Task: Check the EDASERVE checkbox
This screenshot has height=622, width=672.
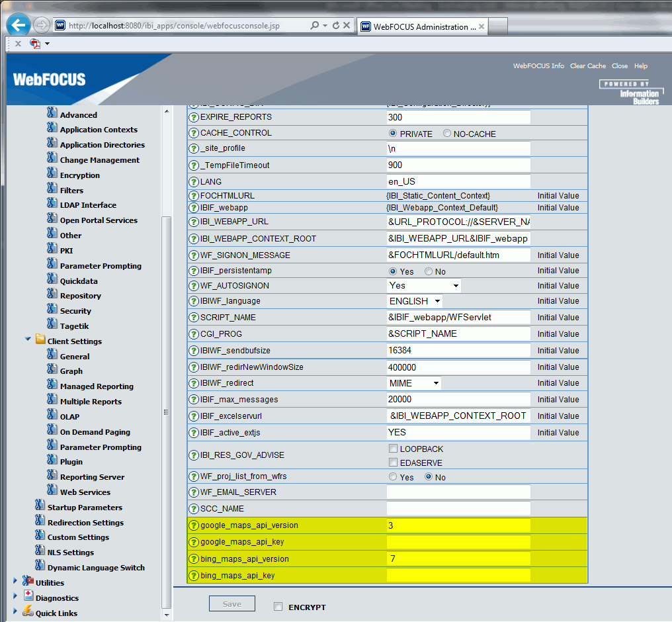Action: click(393, 462)
